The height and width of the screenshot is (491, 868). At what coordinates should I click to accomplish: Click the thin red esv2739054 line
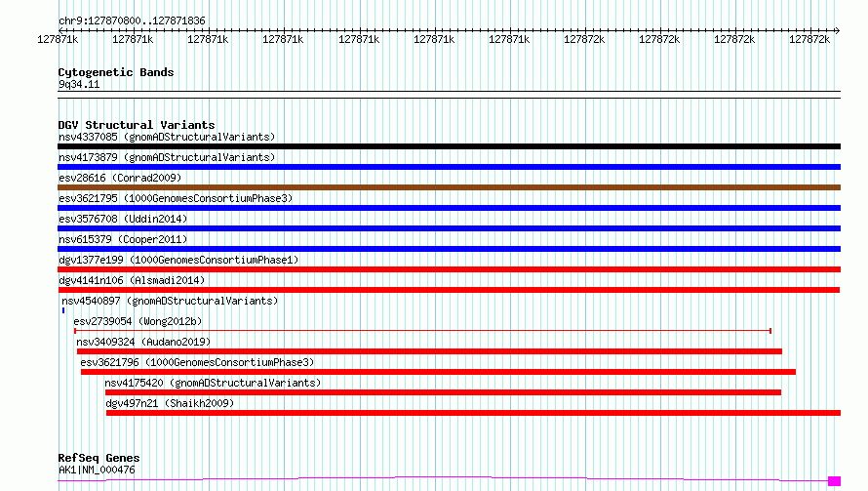click(x=423, y=331)
